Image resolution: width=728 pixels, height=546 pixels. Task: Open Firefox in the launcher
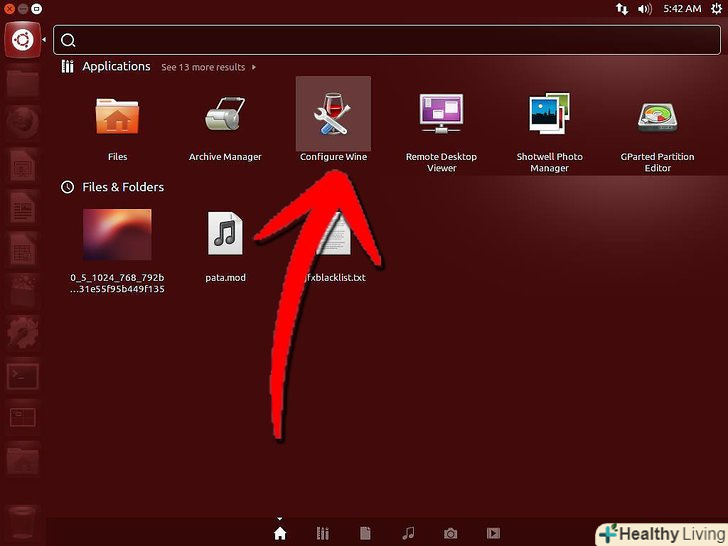[x=22, y=123]
